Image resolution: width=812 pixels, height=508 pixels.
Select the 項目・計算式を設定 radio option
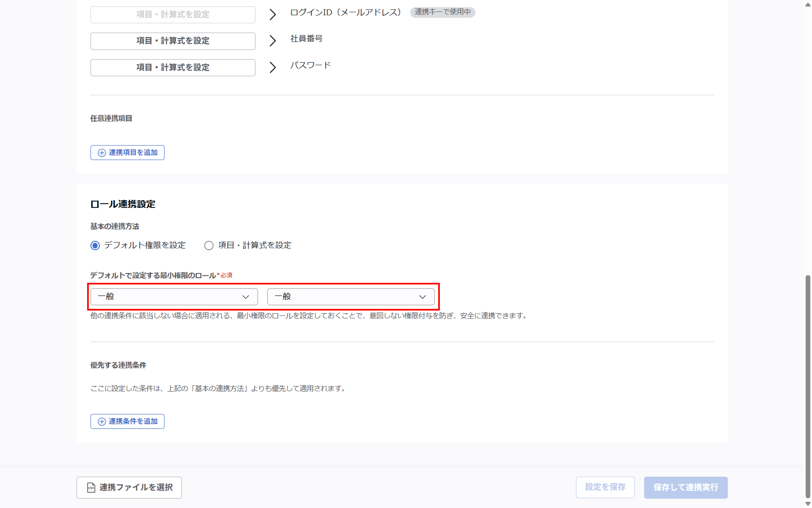[209, 246]
